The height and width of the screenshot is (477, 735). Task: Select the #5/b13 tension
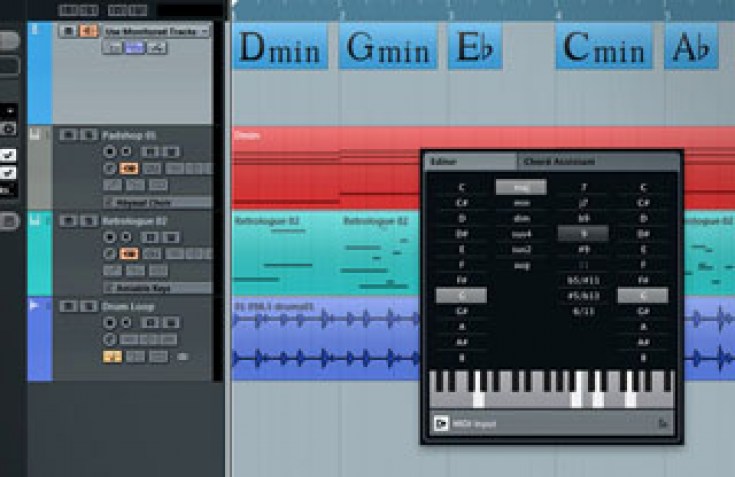click(583, 296)
